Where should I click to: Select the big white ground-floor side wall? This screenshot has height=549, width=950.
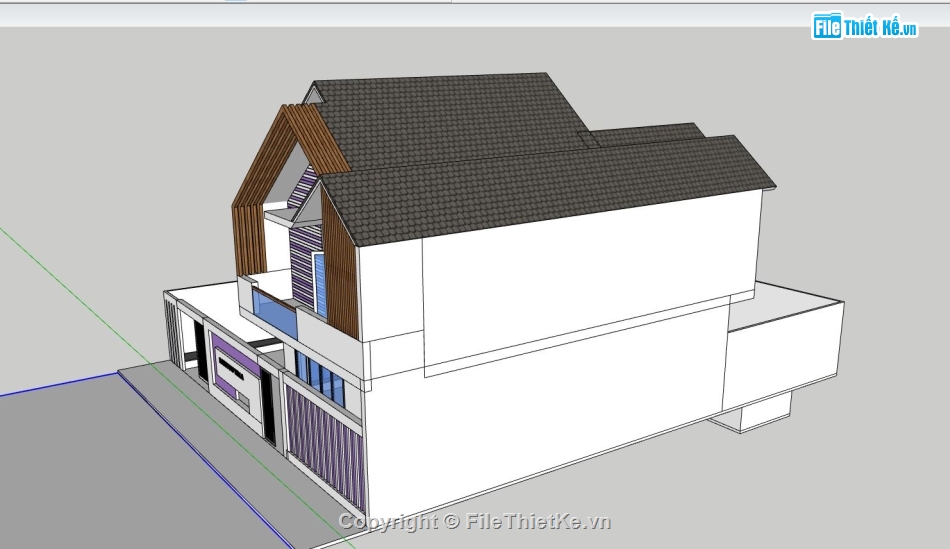[x=545, y=412]
